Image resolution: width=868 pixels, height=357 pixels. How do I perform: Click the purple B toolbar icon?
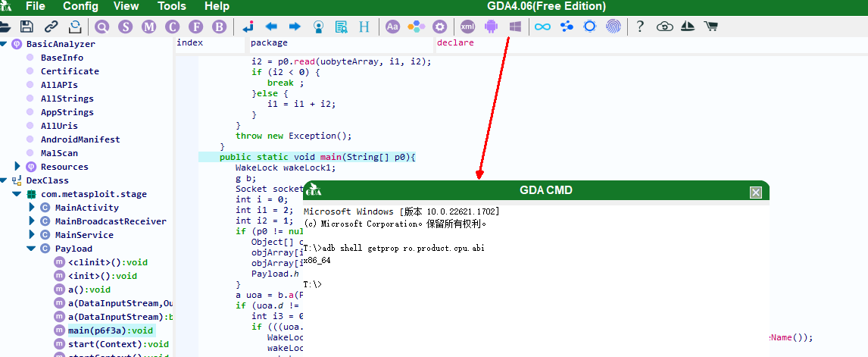tap(220, 26)
